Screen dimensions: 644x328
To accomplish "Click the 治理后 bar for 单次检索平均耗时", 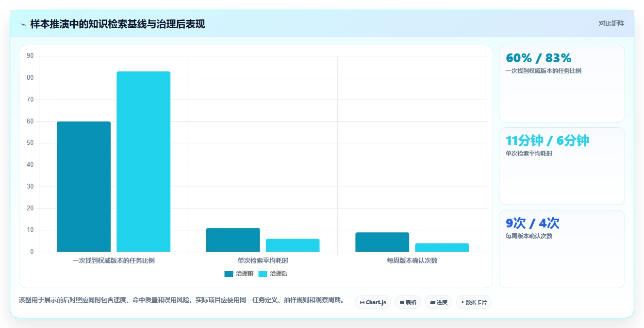I will [293, 245].
